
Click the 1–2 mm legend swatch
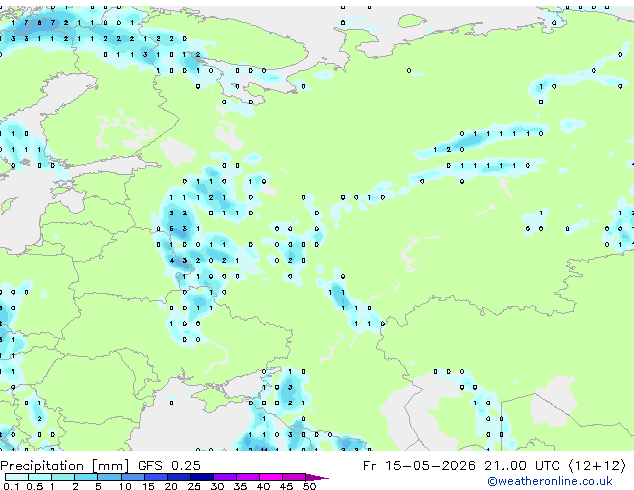click(x=63, y=477)
